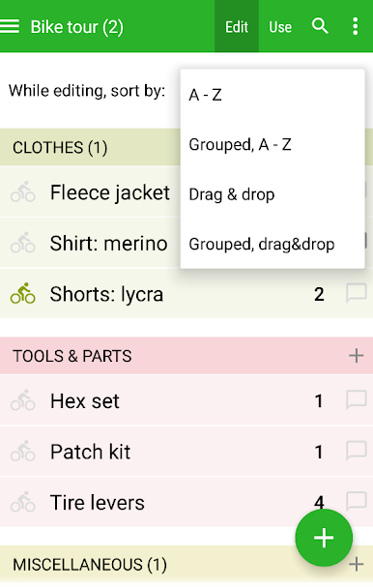
Task: Tap the green floating add button
Action: (324, 538)
